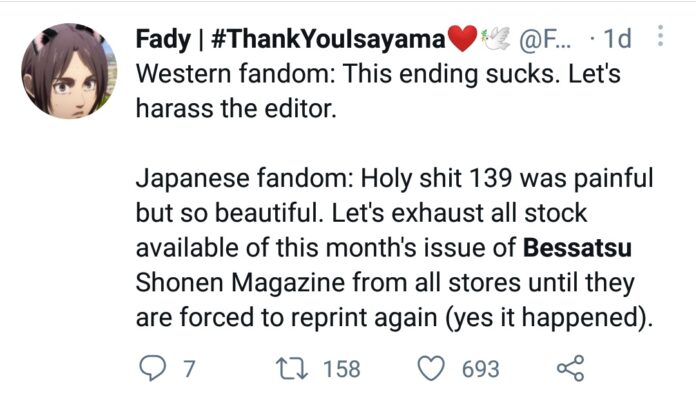The image size is (696, 399).
Task: Click the bold Bessatsu word
Action: (x=577, y=247)
